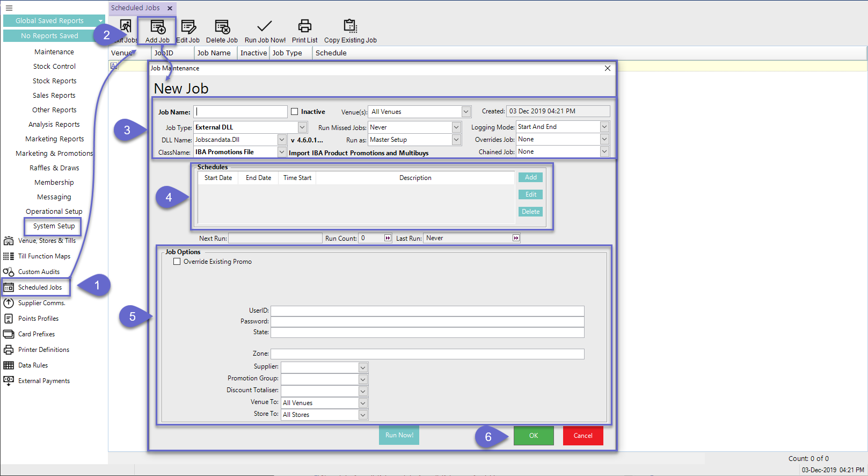This screenshot has width=868, height=476.
Task: Click the Delete Job toolbar icon
Action: 222,27
